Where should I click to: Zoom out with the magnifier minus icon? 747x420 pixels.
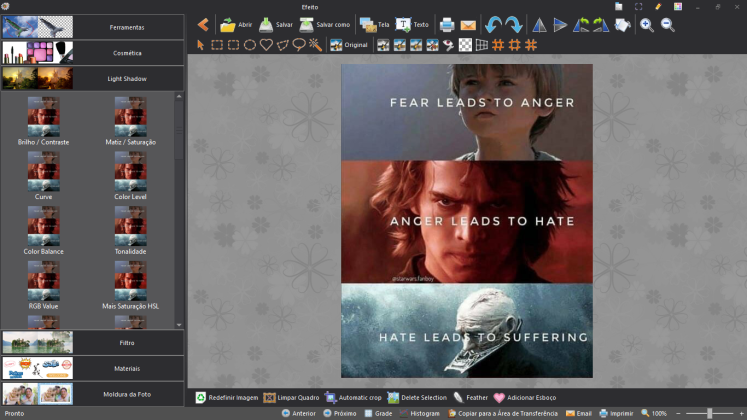click(x=667, y=25)
